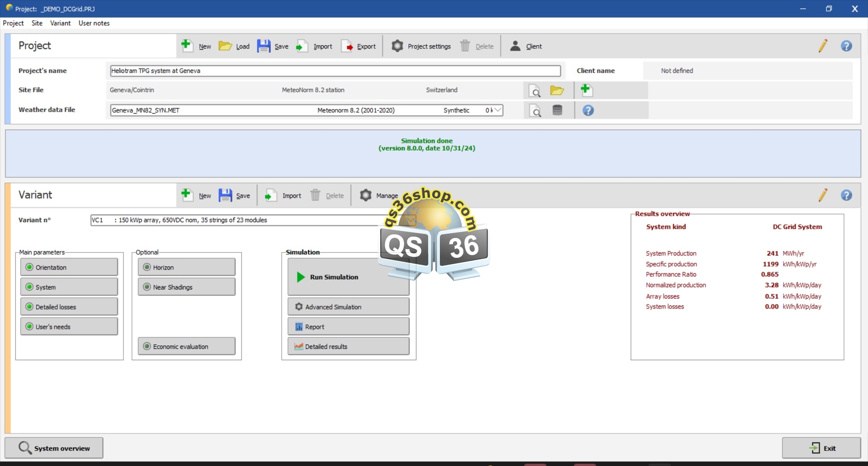
Task: Select the System losses 0.00 value
Action: pos(772,307)
